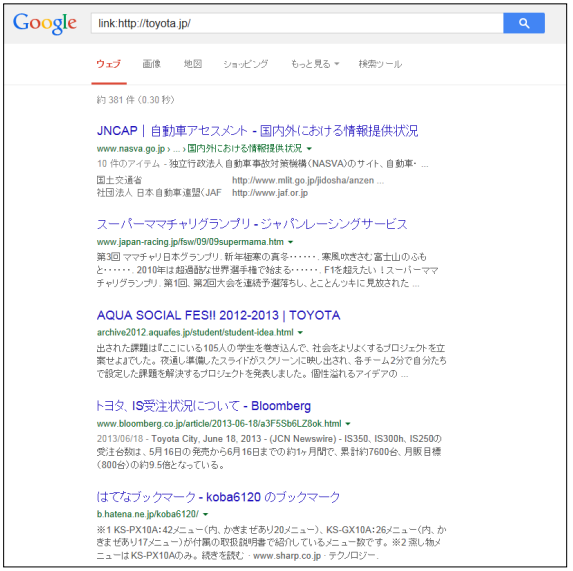Screen dimensions: 573x571
Task: Click the 国土交通省 item text
Action: (119, 180)
